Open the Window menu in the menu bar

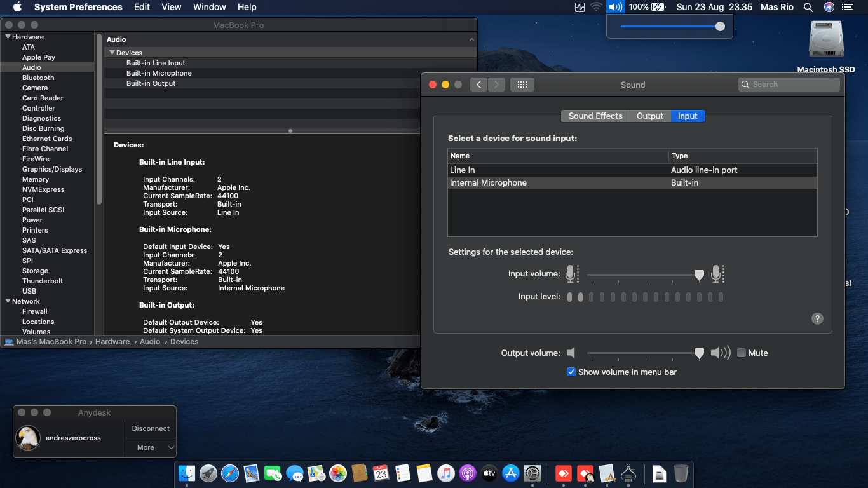point(209,7)
